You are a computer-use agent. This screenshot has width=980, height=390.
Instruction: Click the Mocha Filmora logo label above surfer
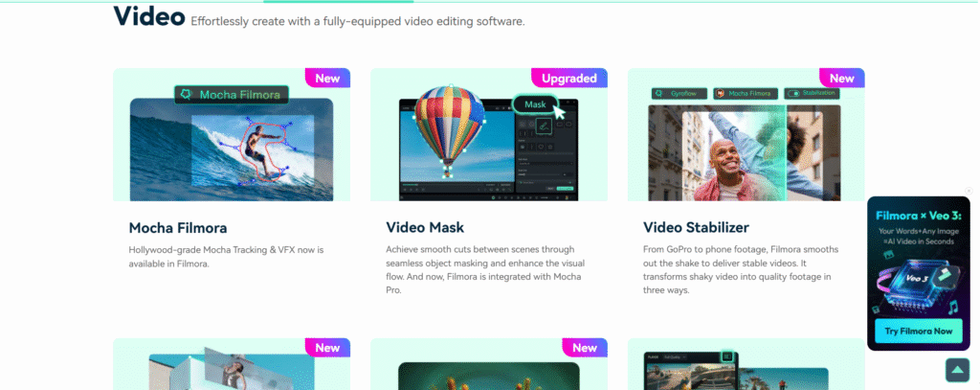pos(232,95)
